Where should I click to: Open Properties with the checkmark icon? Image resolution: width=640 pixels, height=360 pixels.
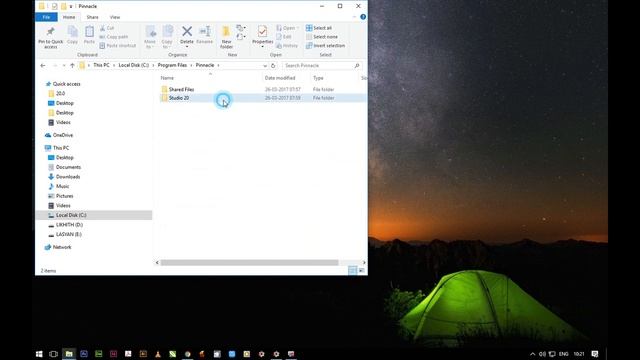[x=262, y=31]
